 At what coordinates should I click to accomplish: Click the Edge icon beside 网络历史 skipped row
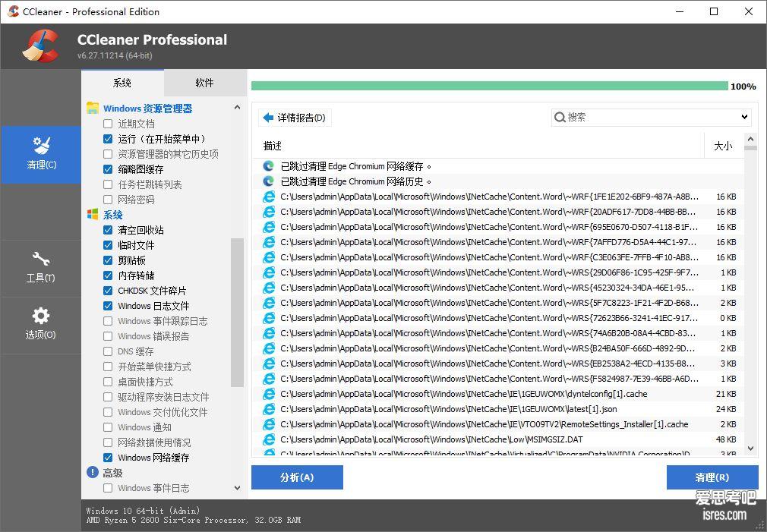click(269, 181)
